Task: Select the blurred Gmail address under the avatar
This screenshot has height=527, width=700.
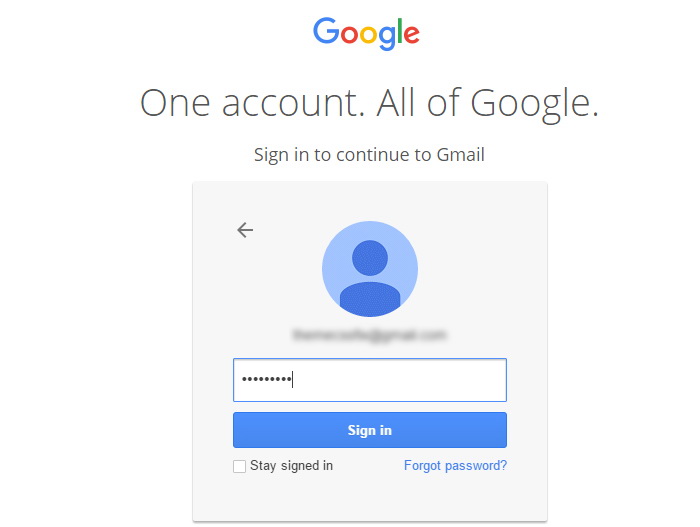Action: (369, 335)
